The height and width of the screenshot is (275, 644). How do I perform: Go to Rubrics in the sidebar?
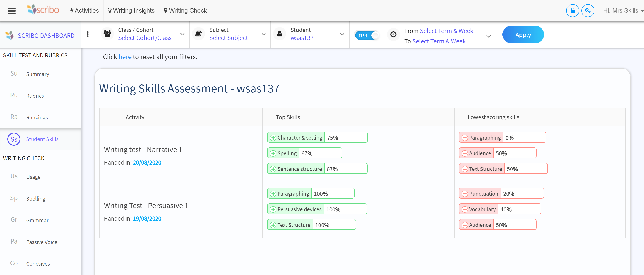click(x=35, y=96)
